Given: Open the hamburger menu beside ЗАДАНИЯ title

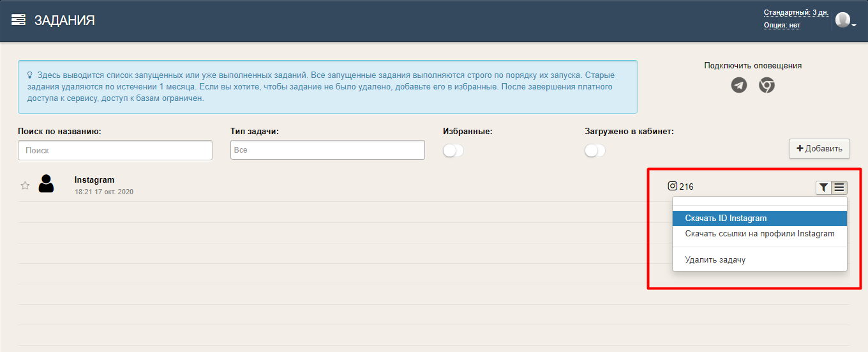Looking at the screenshot, I should click(x=19, y=20).
